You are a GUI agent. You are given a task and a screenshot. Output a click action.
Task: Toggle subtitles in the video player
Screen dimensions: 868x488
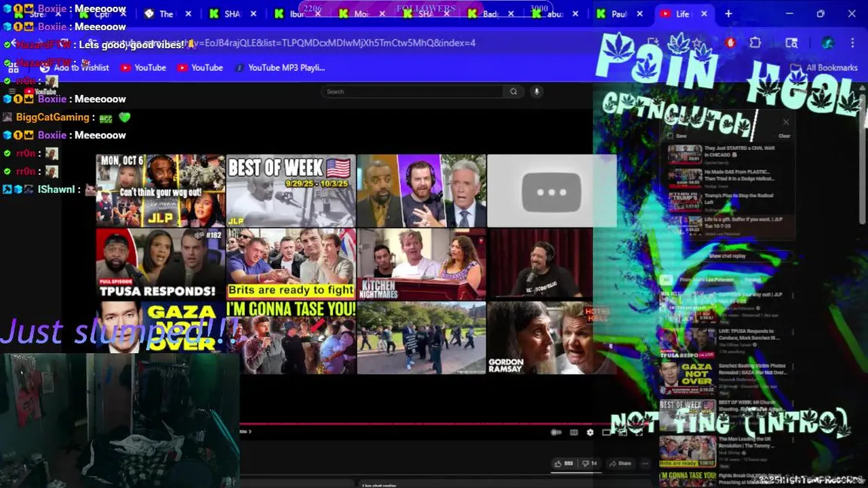574,432
